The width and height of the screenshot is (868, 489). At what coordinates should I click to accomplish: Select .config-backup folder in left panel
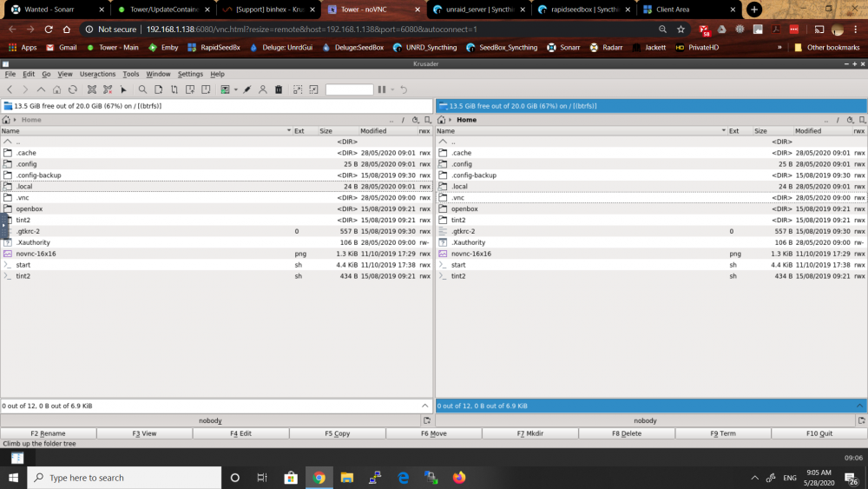click(216, 175)
